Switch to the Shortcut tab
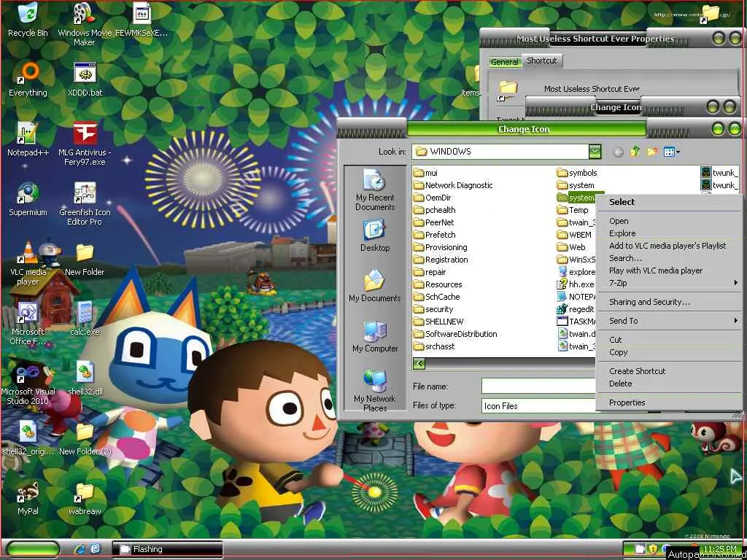This screenshot has width=747, height=560. coord(542,61)
